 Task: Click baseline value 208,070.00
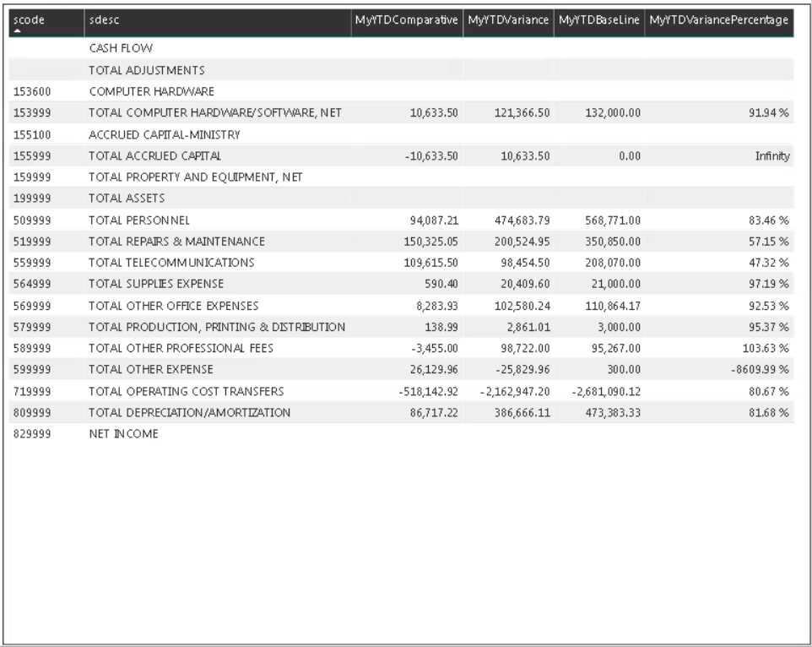[x=613, y=263]
